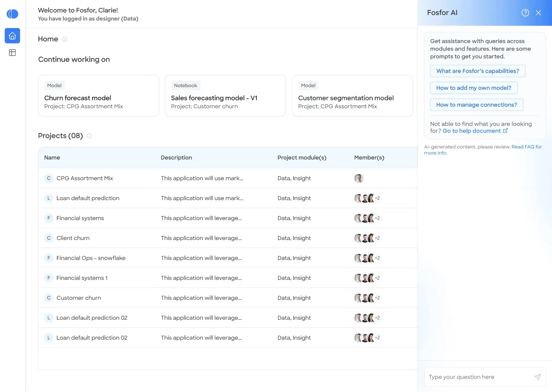Click the send paper-plane icon
This screenshot has width=552, height=392.
537,377
